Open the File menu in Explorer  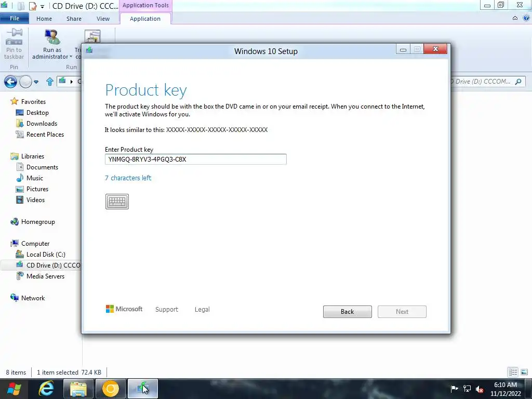coord(14,18)
